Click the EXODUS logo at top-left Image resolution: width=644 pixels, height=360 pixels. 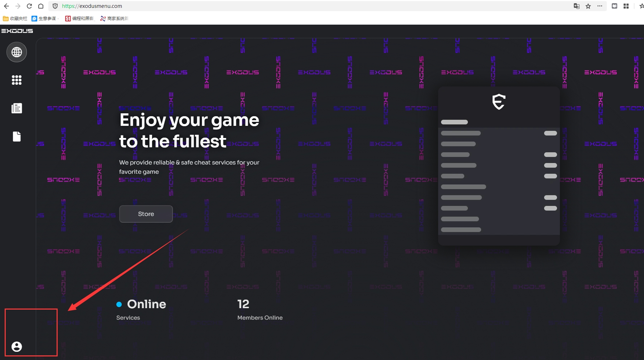(x=17, y=31)
